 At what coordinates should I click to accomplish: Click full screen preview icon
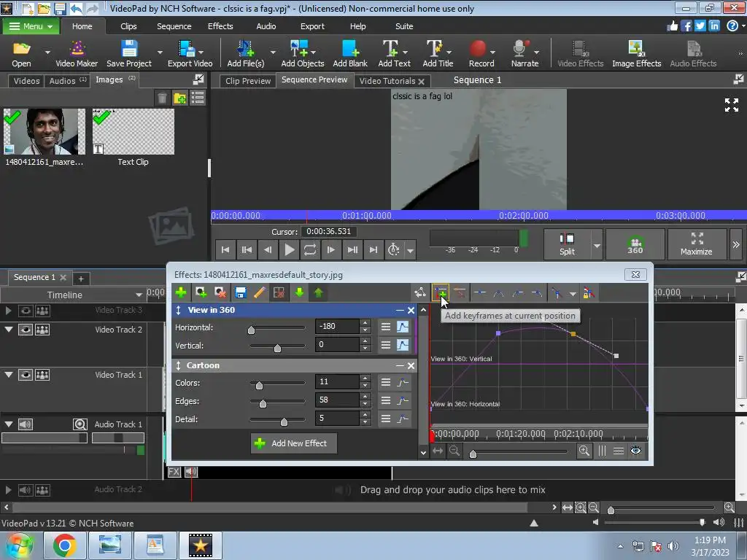coord(731,105)
